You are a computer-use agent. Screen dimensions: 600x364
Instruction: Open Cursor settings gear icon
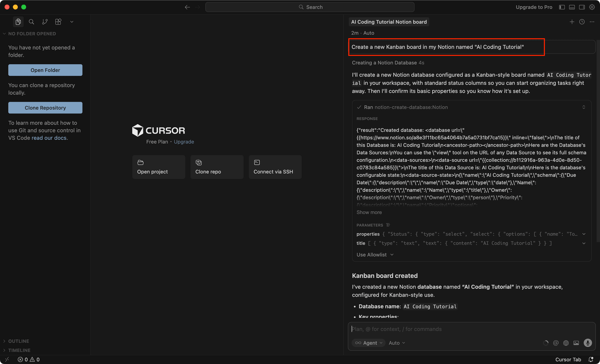[592, 7]
